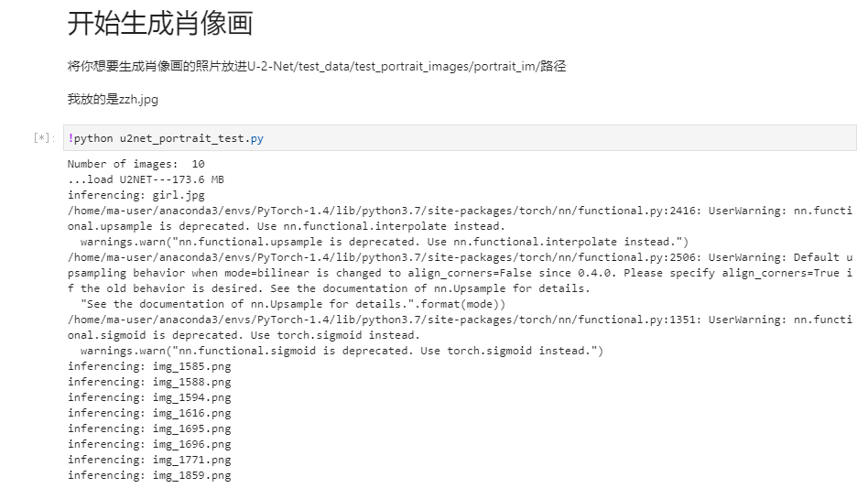Click the functional.py:2506 UserWarning line
This screenshot has width=868, height=488.
coord(458,258)
